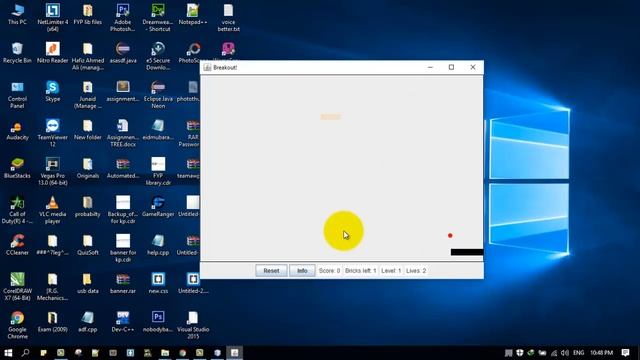The height and width of the screenshot is (360, 640).
Task: Open Control Panel desktop icon
Action: (17, 94)
